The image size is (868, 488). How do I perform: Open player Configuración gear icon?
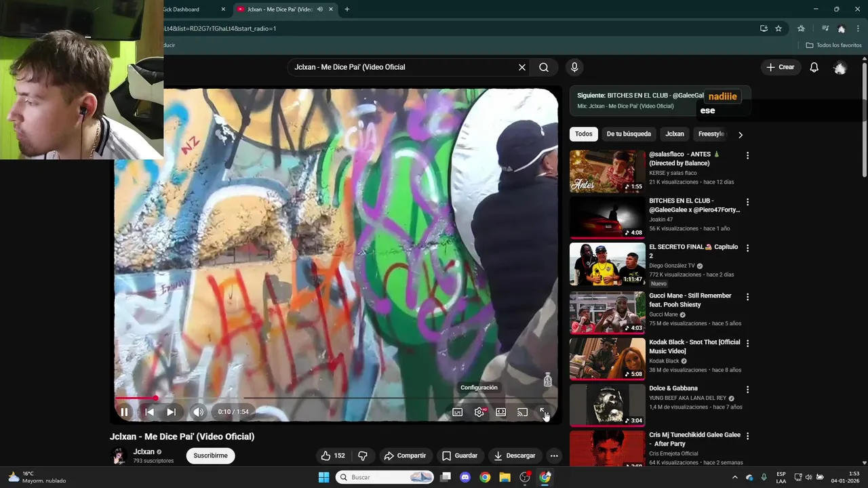[x=479, y=411]
